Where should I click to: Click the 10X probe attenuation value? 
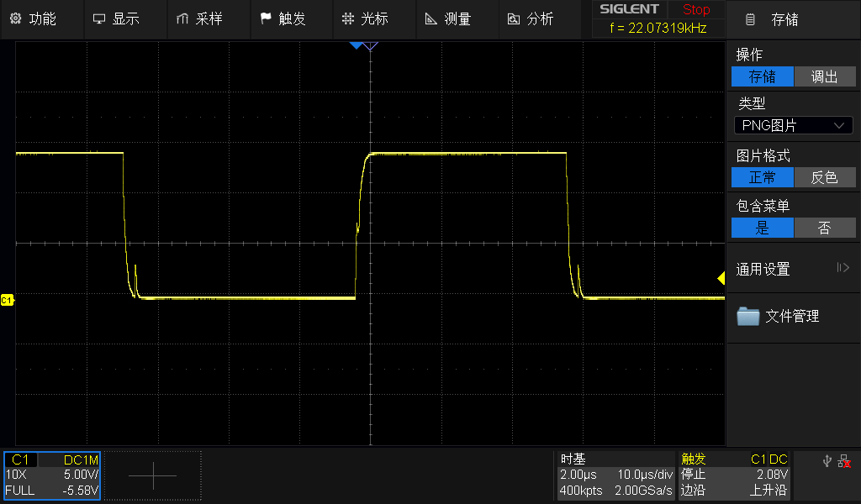(x=16, y=475)
